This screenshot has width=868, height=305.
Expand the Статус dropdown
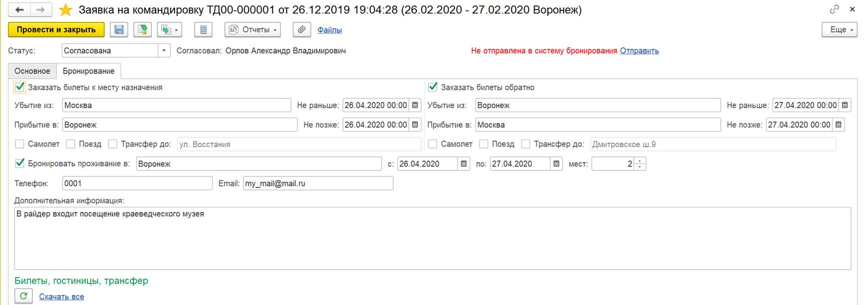pos(164,51)
